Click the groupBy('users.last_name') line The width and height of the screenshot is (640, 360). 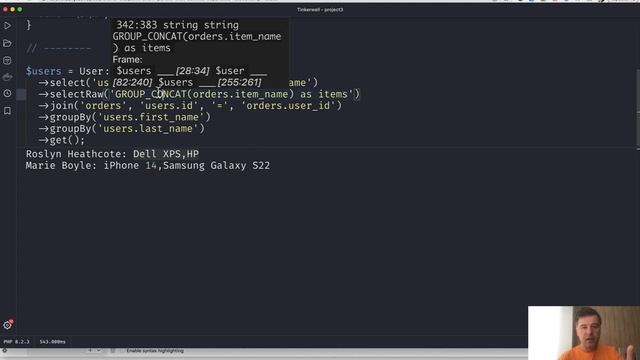tap(122, 129)
